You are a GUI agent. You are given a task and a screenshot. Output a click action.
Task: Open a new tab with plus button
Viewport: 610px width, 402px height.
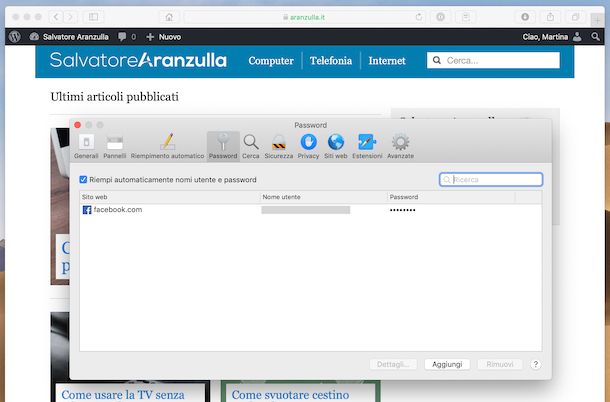[597, 20]
